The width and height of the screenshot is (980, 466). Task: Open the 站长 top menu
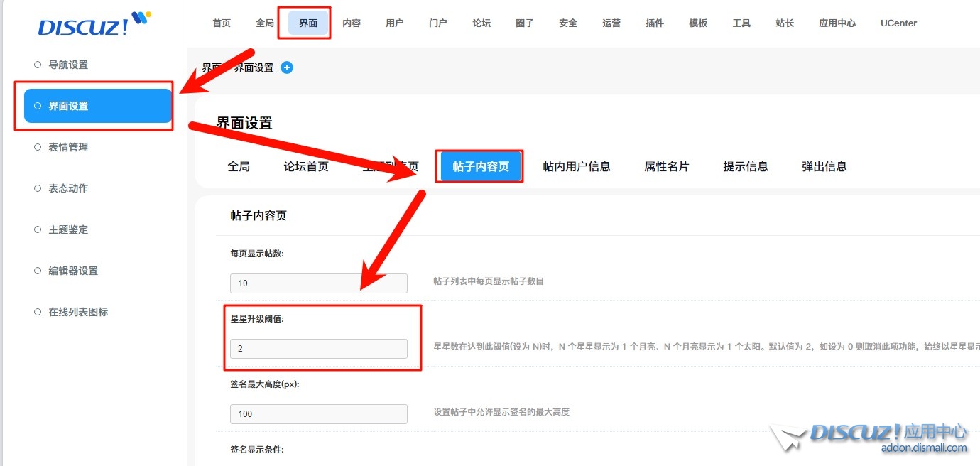click(x=785, y=23)
